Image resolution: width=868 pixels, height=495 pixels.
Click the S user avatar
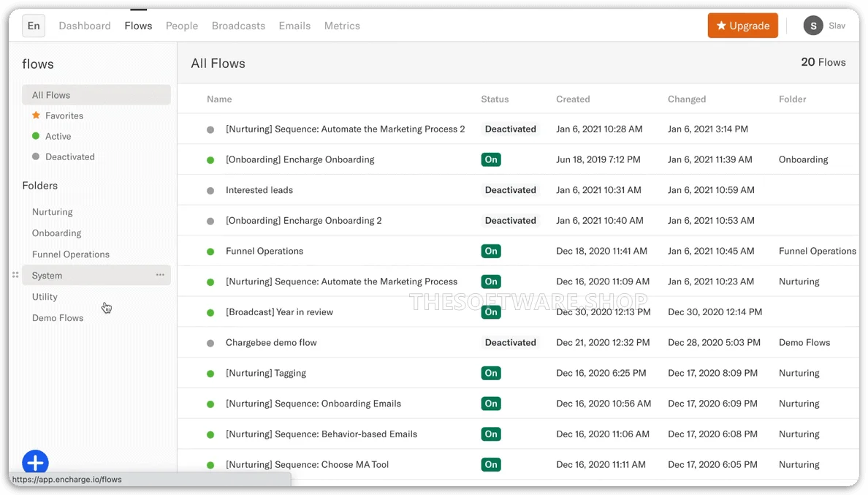click(x=813, y=26)
